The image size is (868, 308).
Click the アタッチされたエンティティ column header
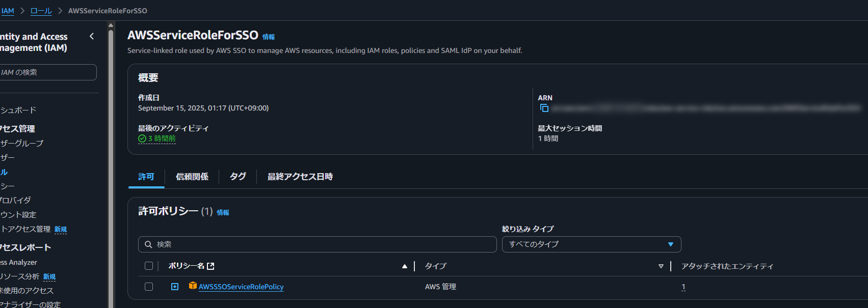727,266
